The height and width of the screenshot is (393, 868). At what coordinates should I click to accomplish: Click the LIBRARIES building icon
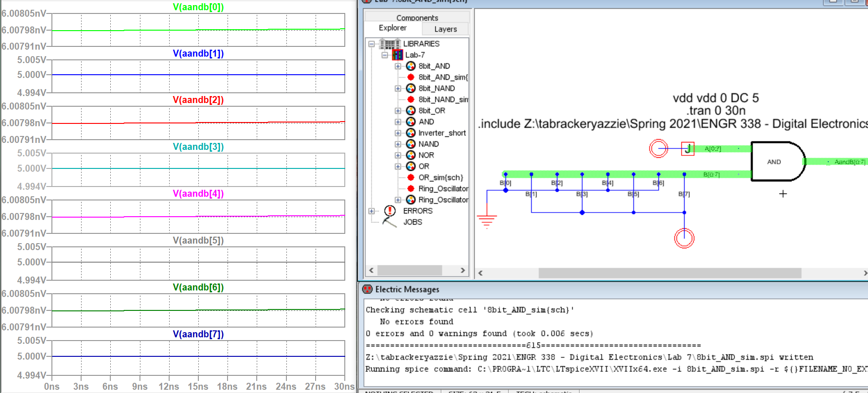(390, 44)
